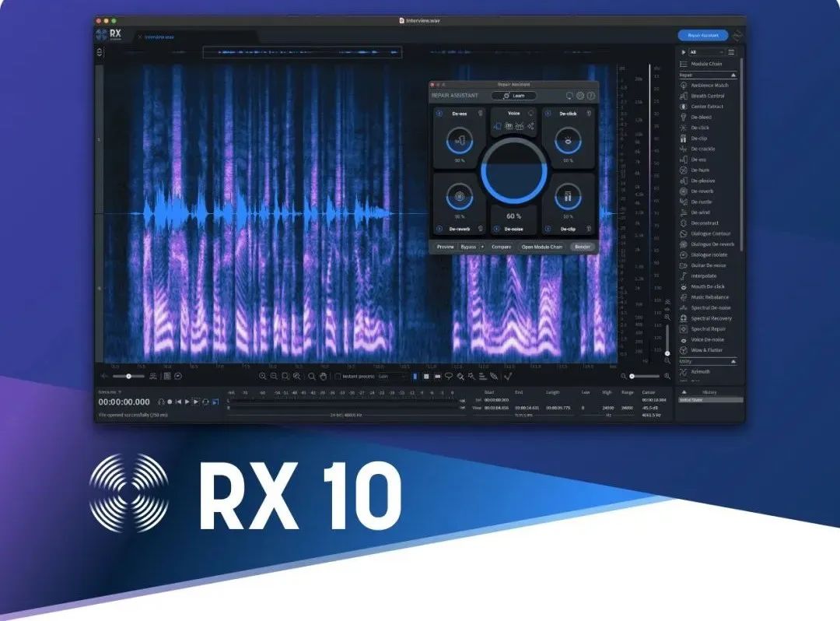
Task: Toggle the De-noise power button in Repair Assistant
Action: click(x=496, y=229)
